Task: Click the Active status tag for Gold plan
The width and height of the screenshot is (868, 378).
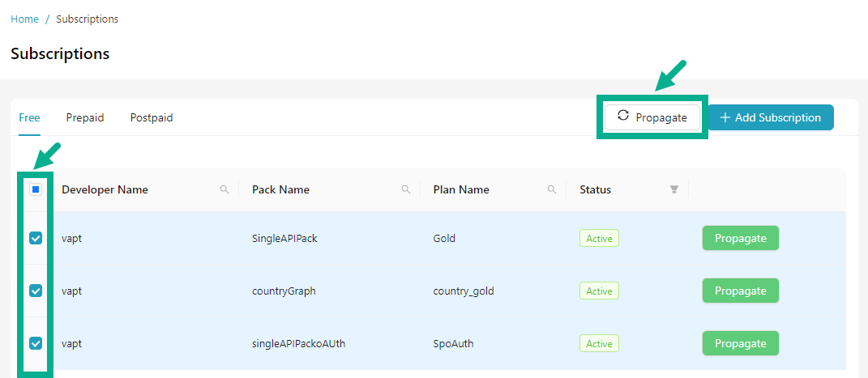Action: coord(599,239)
